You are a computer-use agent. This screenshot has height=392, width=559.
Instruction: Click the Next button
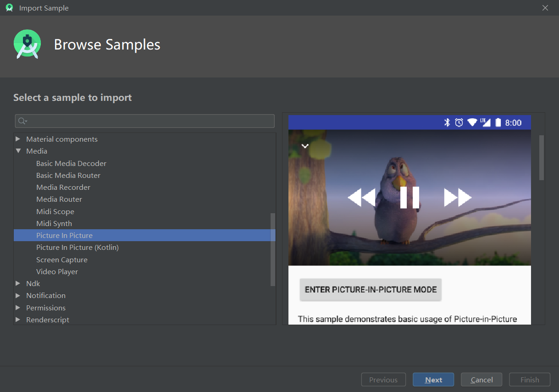tap(433, 380)
